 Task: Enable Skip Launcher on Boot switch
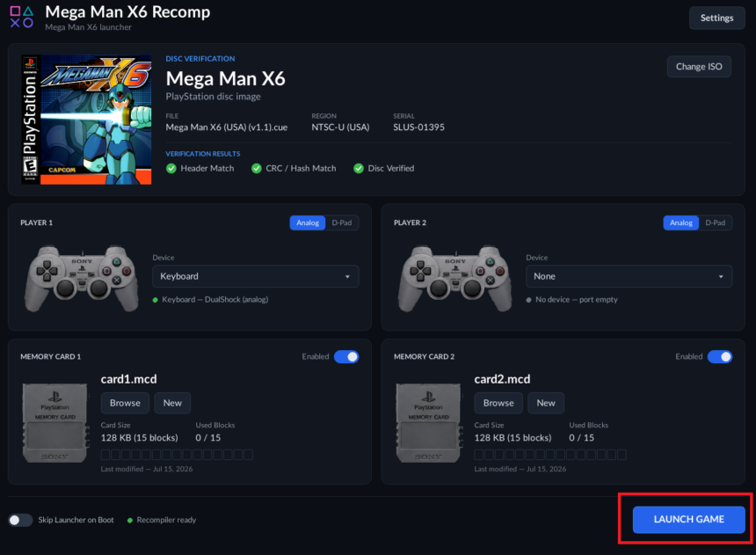tap(20, 520)
